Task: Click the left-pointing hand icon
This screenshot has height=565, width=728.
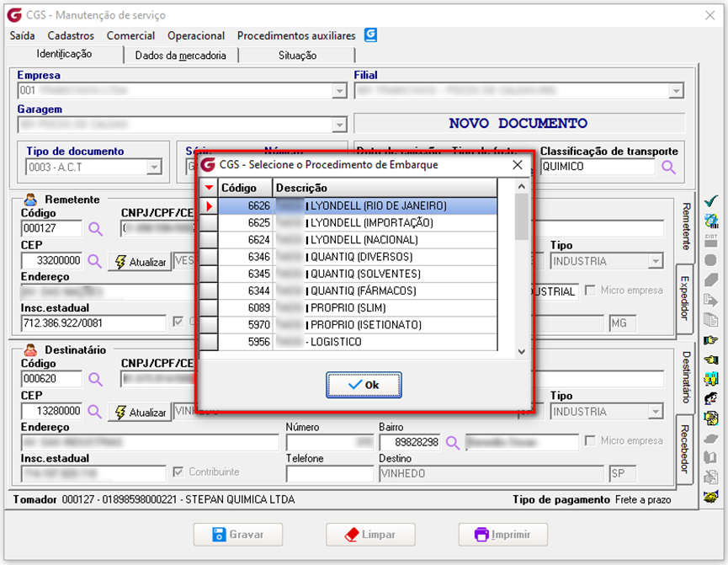Action: (x=711, y=360)
